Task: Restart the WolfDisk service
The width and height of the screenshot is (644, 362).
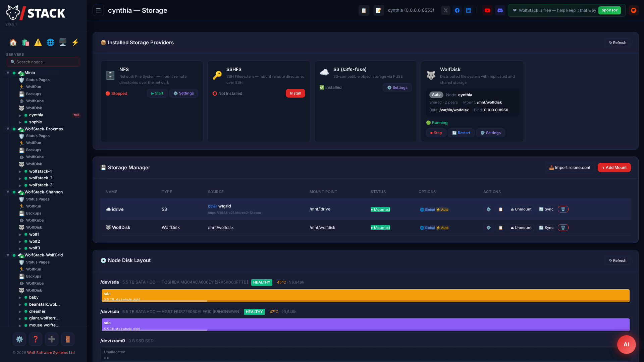Action: click(x=461, y=133)
